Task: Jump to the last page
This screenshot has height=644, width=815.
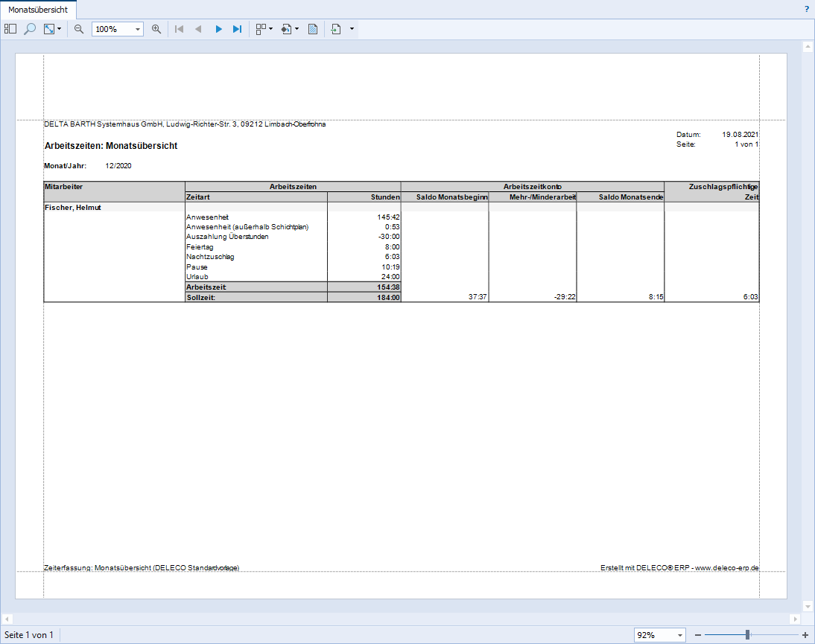Action: 238,29
